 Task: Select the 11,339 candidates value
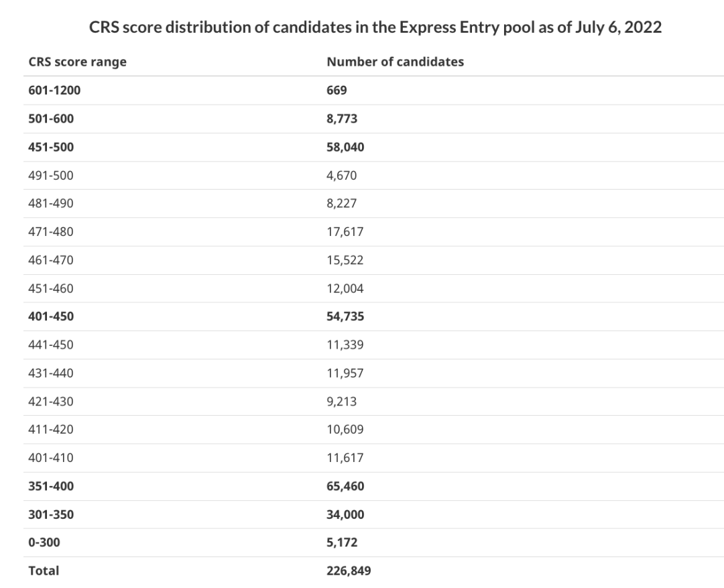pos(345,345)
